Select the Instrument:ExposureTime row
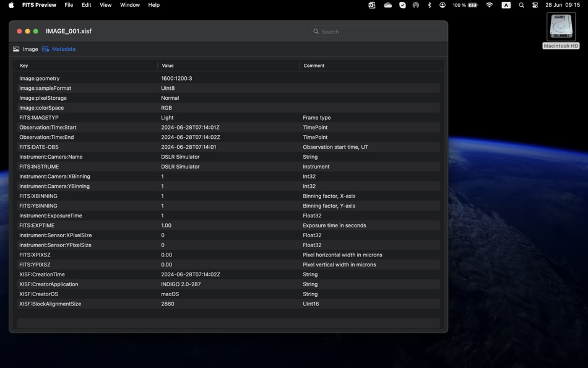The width and height of the screenshot is (588, 368). 228,216
